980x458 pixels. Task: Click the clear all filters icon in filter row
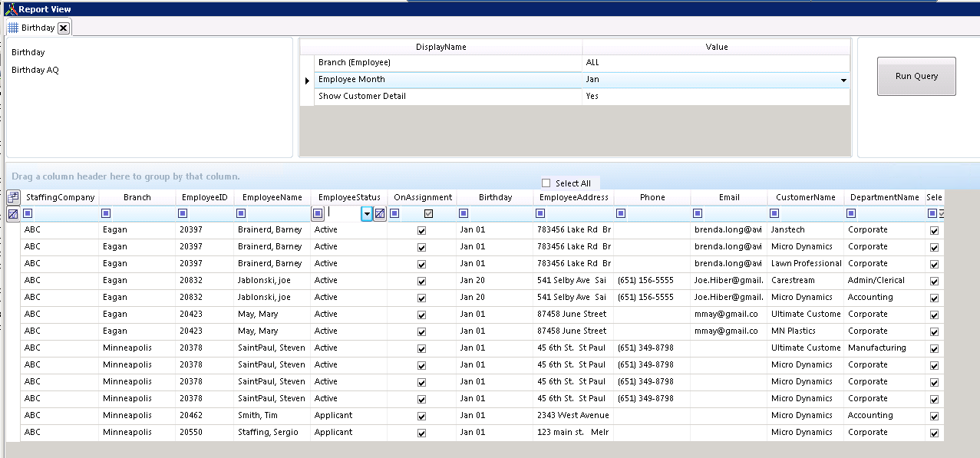pos(13,214)
